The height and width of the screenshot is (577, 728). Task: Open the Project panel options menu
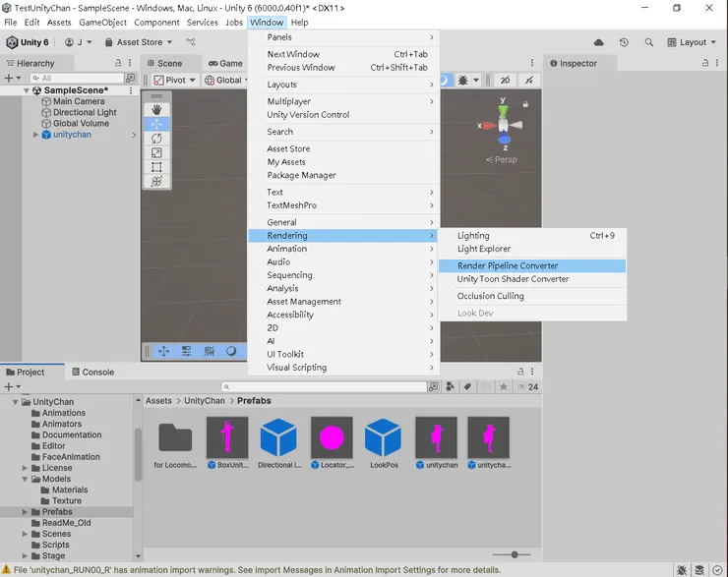[532, 372]
